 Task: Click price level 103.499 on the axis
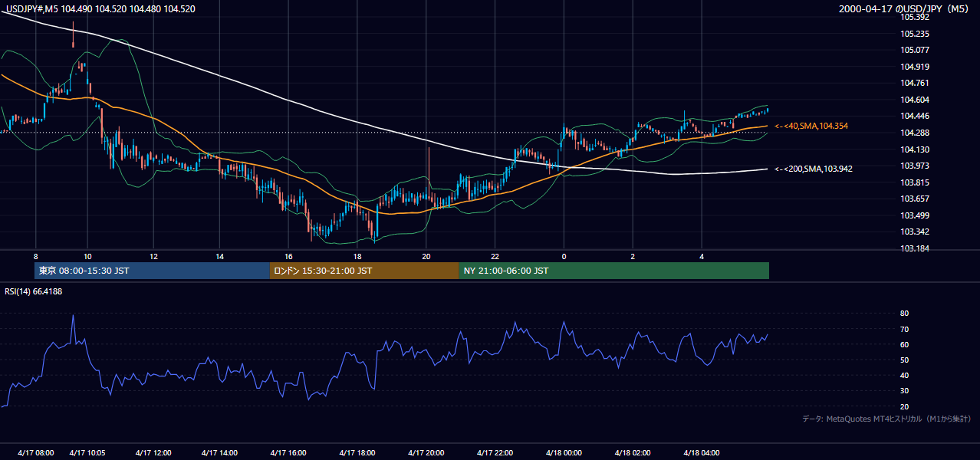click(x=915, y=215)
